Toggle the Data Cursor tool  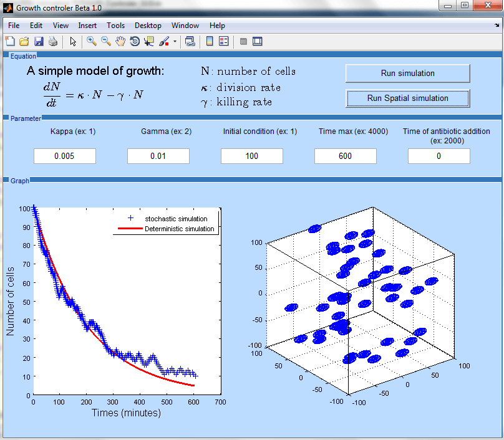point(149,42)
